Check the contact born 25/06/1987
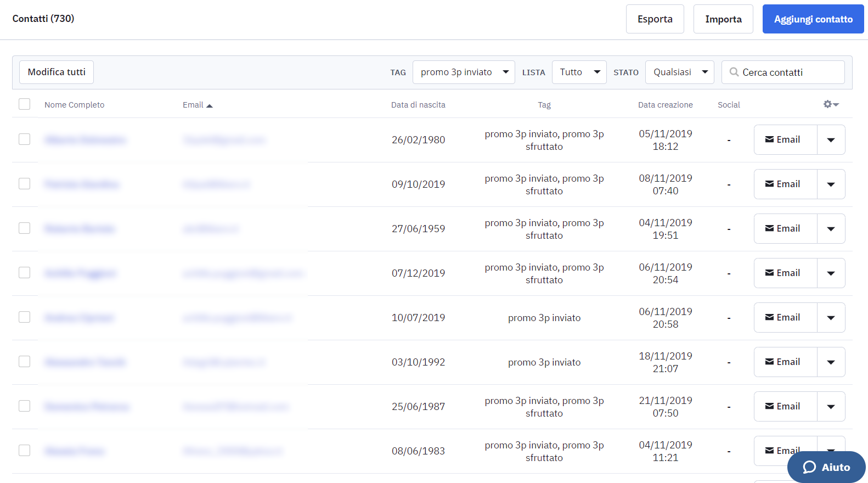 25,406
